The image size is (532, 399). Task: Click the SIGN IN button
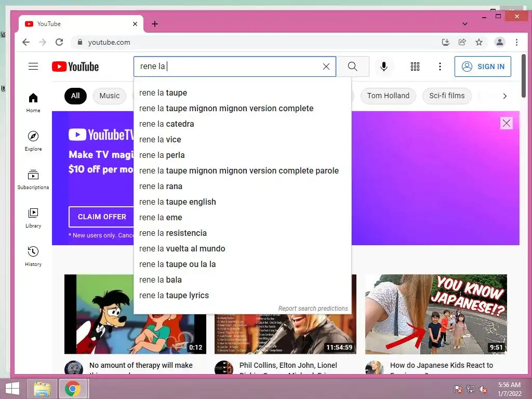point(483,66)
